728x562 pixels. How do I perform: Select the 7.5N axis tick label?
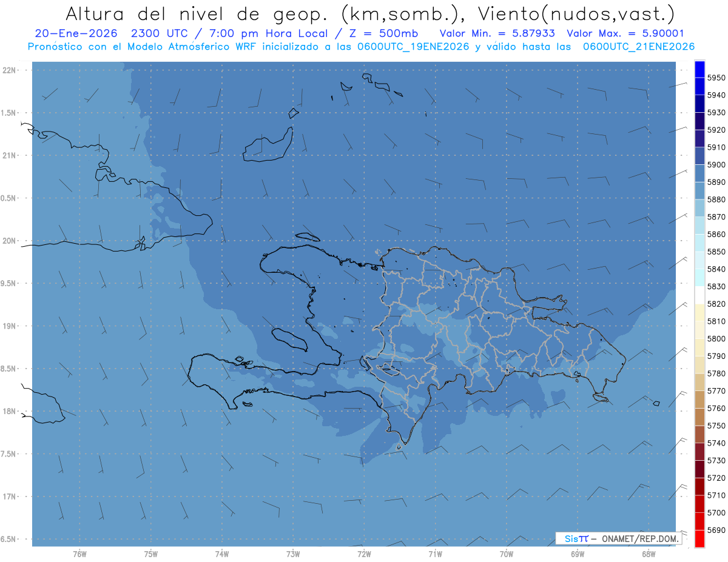click(x=9, y=454)
